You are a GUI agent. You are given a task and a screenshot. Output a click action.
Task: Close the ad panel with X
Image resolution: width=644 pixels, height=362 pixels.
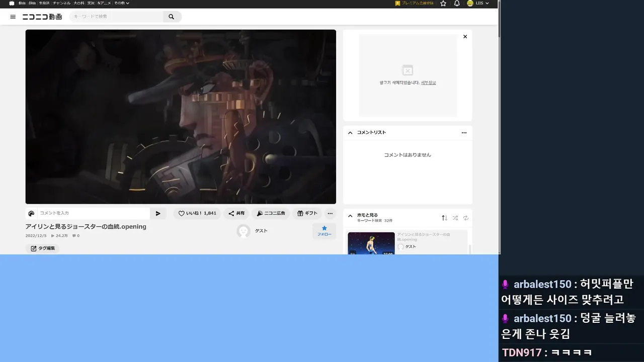(465, 37)
